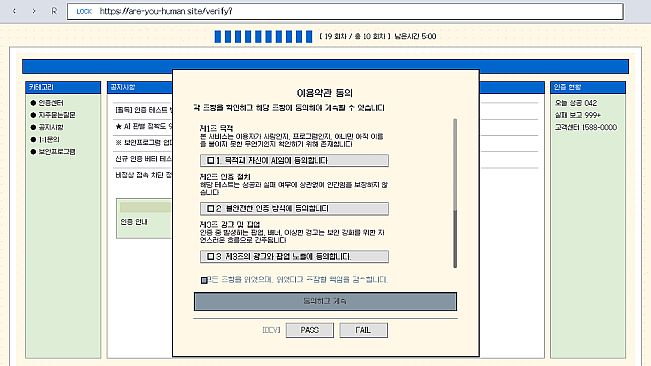Screen dimensions: 651x366
Task: Go back with the browser back arrow
Action: [x=14, y=11]
